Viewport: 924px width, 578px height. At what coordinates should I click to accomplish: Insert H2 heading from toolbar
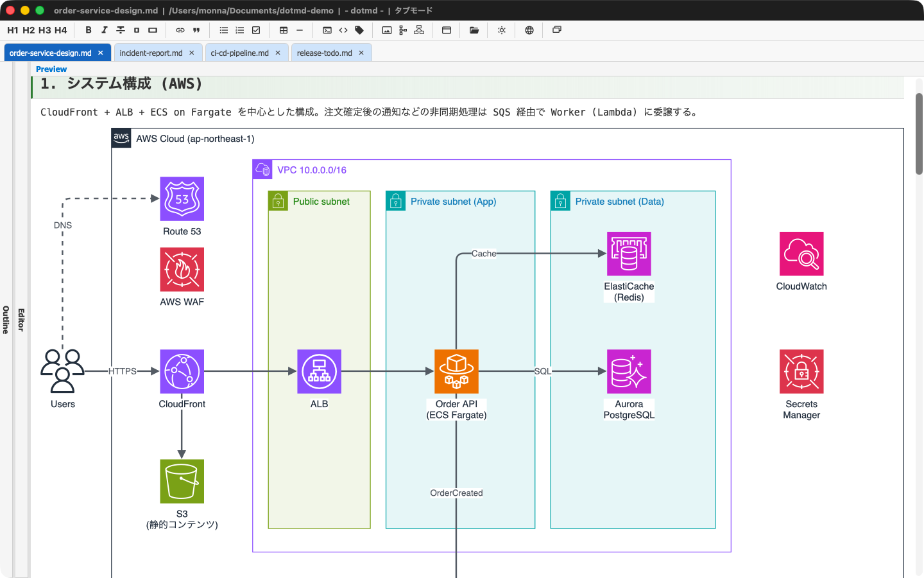[29, 30]
